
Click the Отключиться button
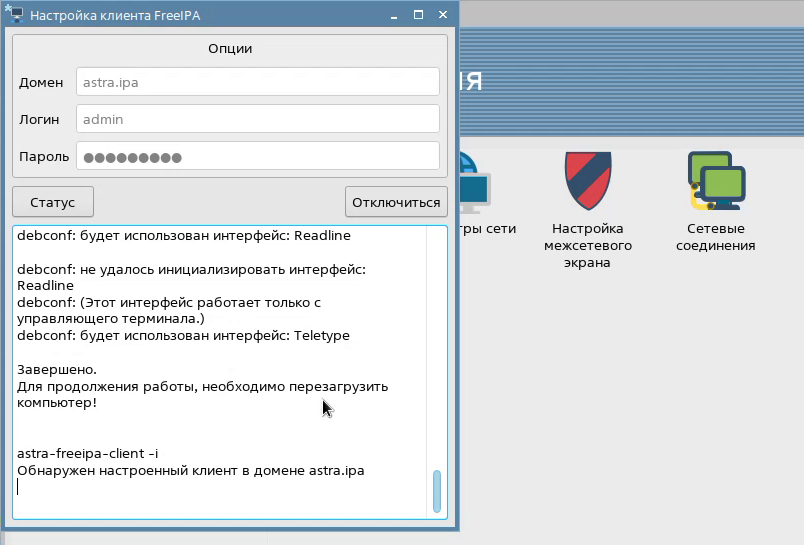396,202
